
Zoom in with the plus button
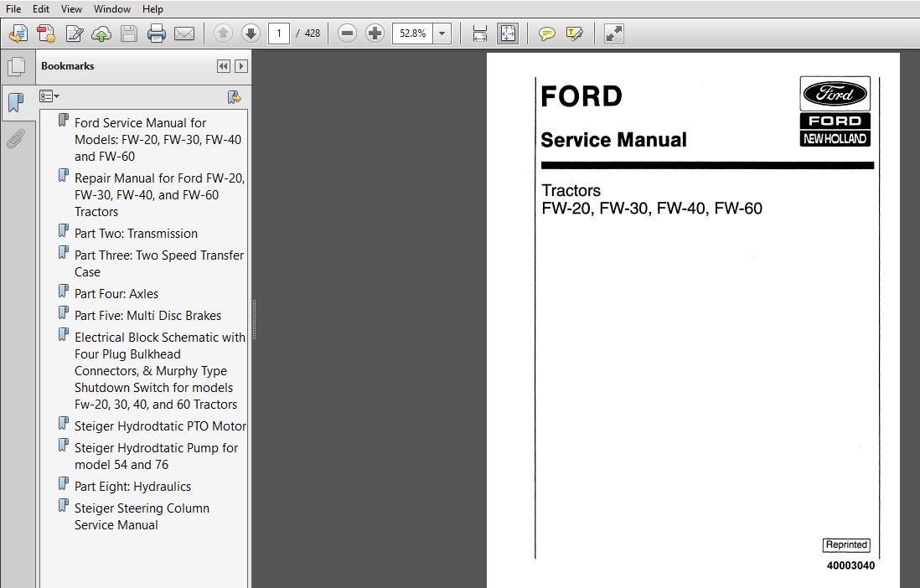(375, 34)
